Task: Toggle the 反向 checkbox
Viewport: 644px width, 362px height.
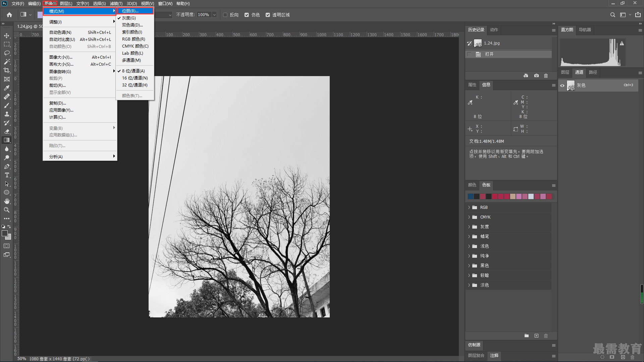Action: point(225,15)
